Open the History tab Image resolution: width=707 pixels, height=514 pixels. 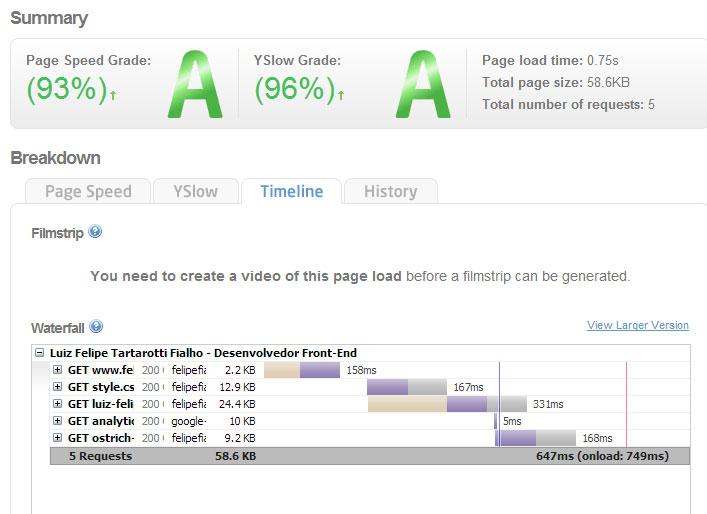tap(390, 192)
